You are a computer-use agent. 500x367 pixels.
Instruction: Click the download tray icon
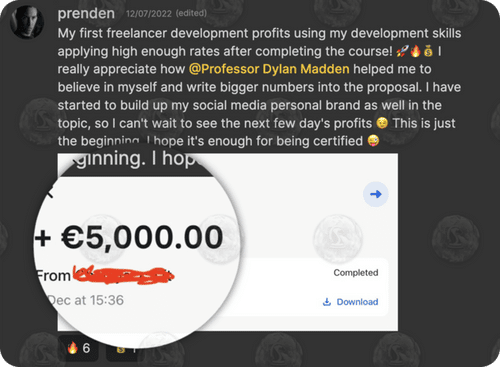click(327, 302)
